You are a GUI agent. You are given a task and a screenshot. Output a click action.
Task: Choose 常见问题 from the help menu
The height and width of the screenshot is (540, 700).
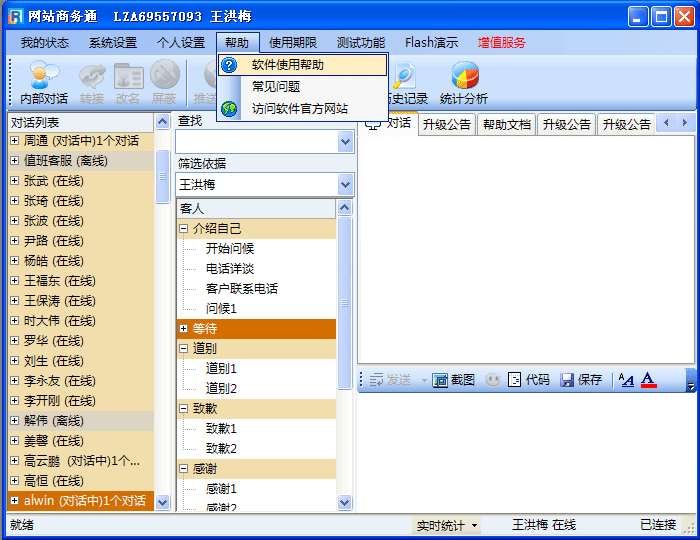coord(275,87)
